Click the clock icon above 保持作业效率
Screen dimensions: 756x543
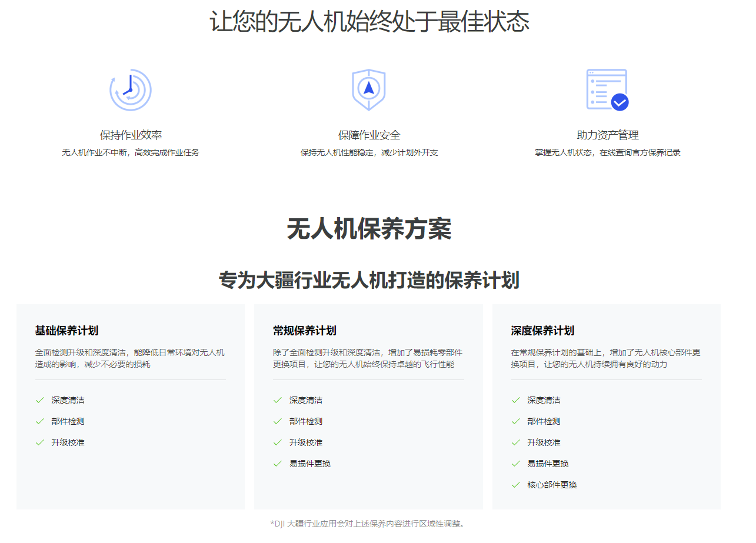tap(131, 90)
